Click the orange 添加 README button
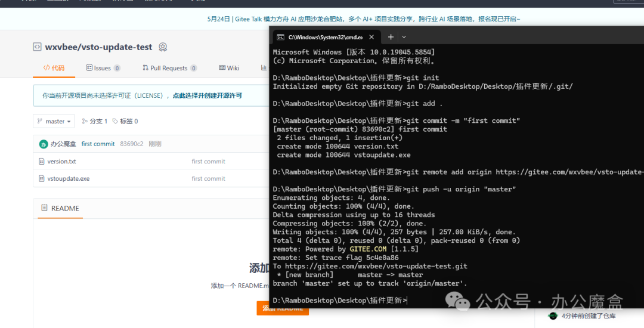 click(283, 308)
